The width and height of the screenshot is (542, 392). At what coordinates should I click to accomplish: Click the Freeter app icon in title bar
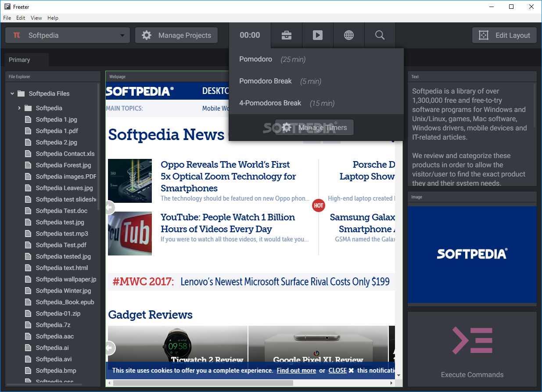[x=7, y=7]
